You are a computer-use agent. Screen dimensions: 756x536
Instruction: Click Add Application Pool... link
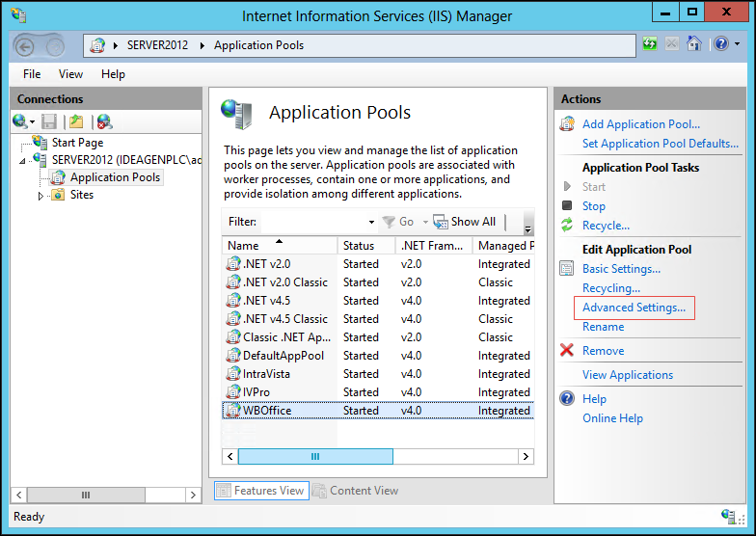(x=640, y=124)
